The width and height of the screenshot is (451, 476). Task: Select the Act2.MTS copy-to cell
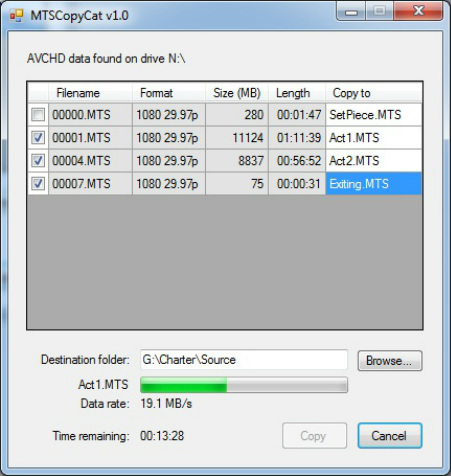(374, 161)
